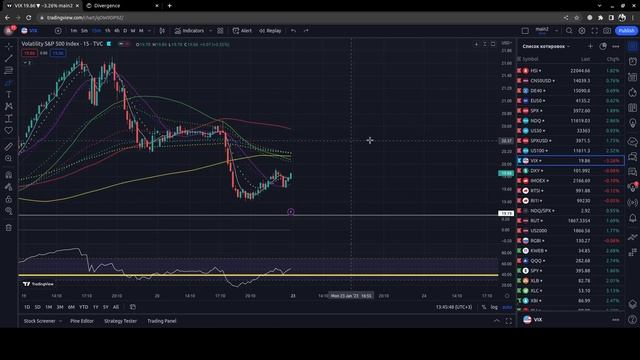Toggle magnet mode in the drawing toolbar
This screenshot has width=640, height=360.
click(9, 175)
